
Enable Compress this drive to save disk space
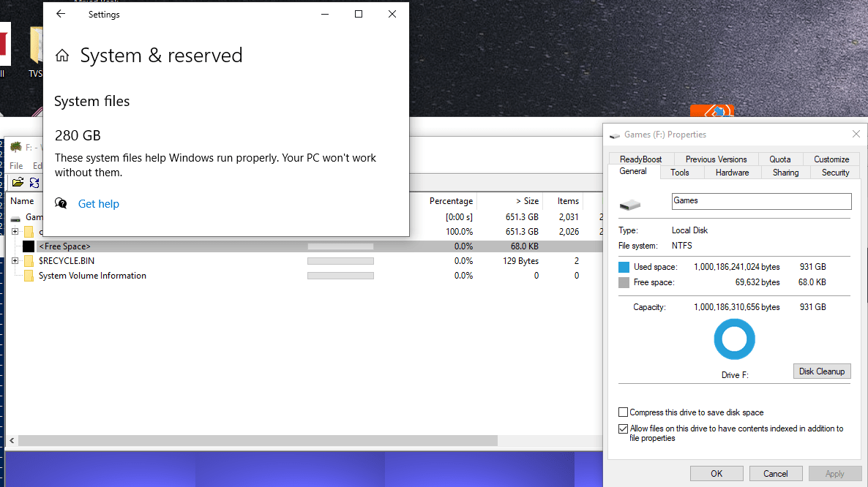(x=624, y=412)
